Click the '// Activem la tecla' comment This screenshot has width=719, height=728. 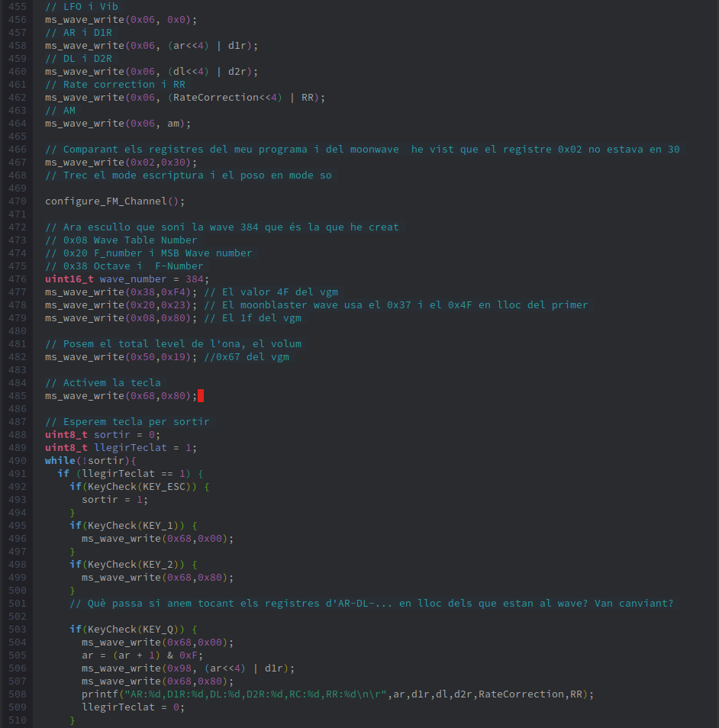coord(102,384)
